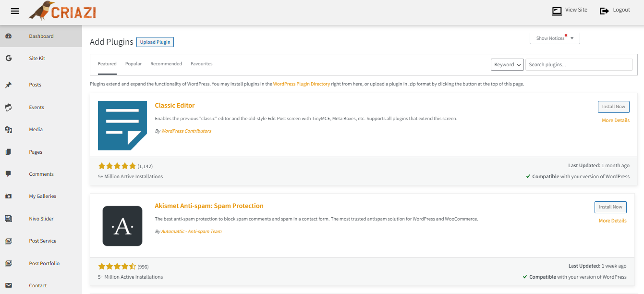The height and width of the screenshot is (294, 644).
Task: Open the Favourites tab
Action: click(x=201, y=64)
